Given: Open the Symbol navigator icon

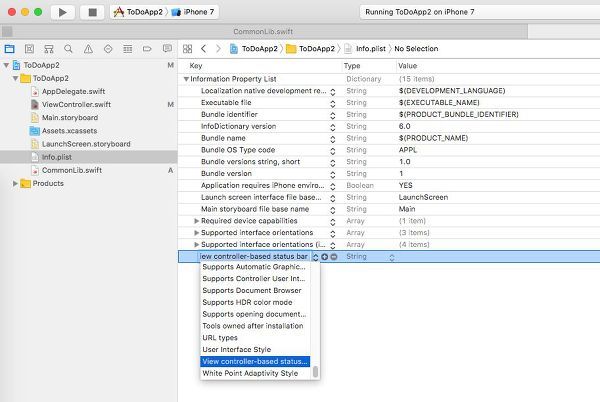Looking at the screenshot, I should coord(49,49).
